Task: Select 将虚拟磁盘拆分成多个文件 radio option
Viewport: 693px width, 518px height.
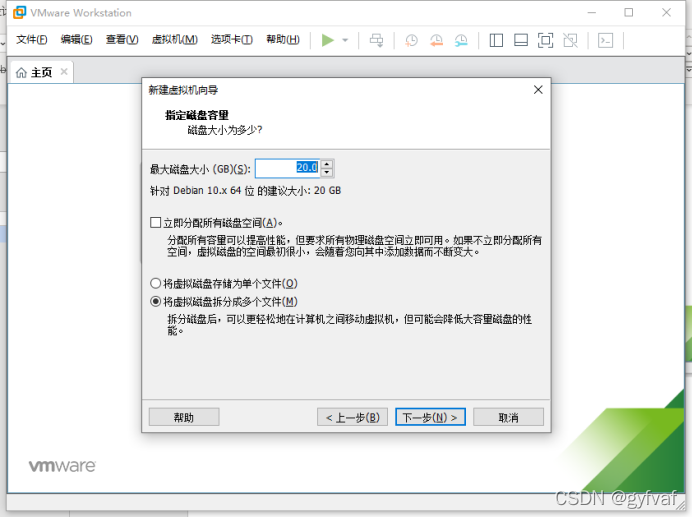Action: 155,301
